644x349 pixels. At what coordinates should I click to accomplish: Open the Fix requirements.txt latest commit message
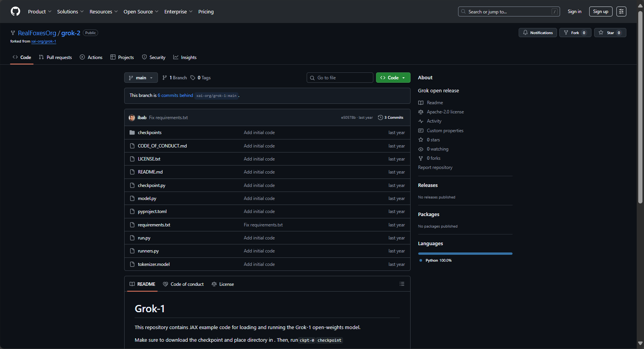click(168, 118)
